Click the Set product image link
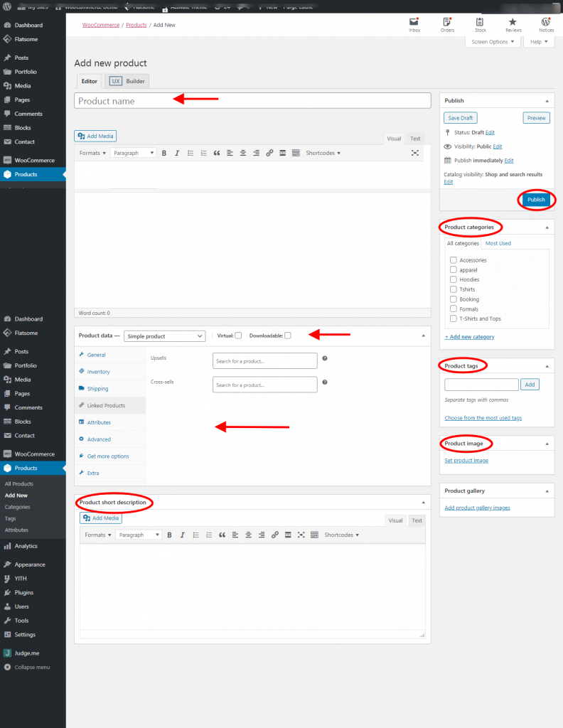Image resolution: width=563 pixels, height=728 pixels. 466,461
